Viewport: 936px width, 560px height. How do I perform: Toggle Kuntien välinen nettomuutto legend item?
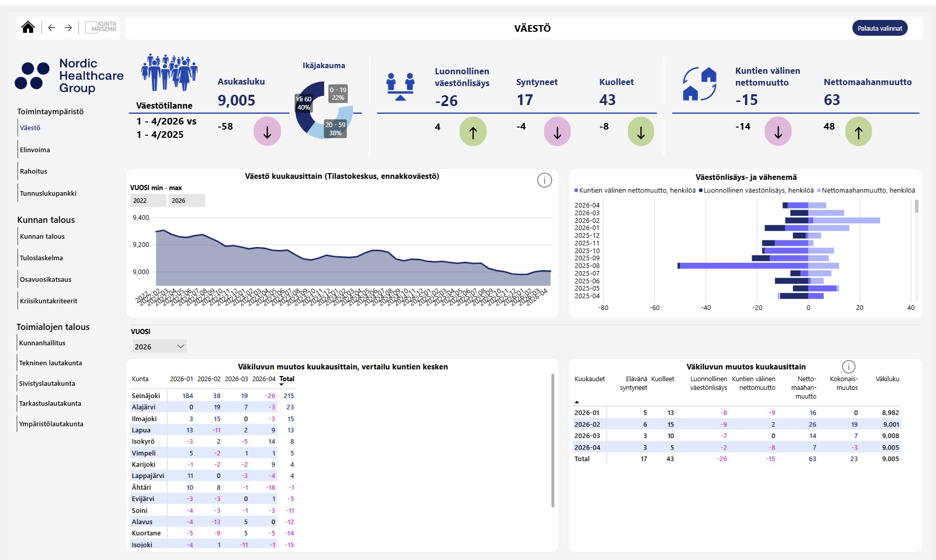(x=635, y=191)
